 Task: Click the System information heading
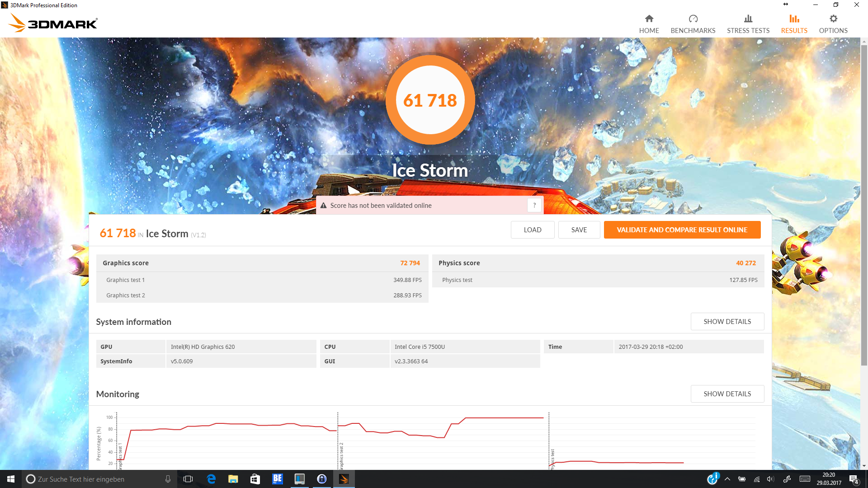pos(133,322)
